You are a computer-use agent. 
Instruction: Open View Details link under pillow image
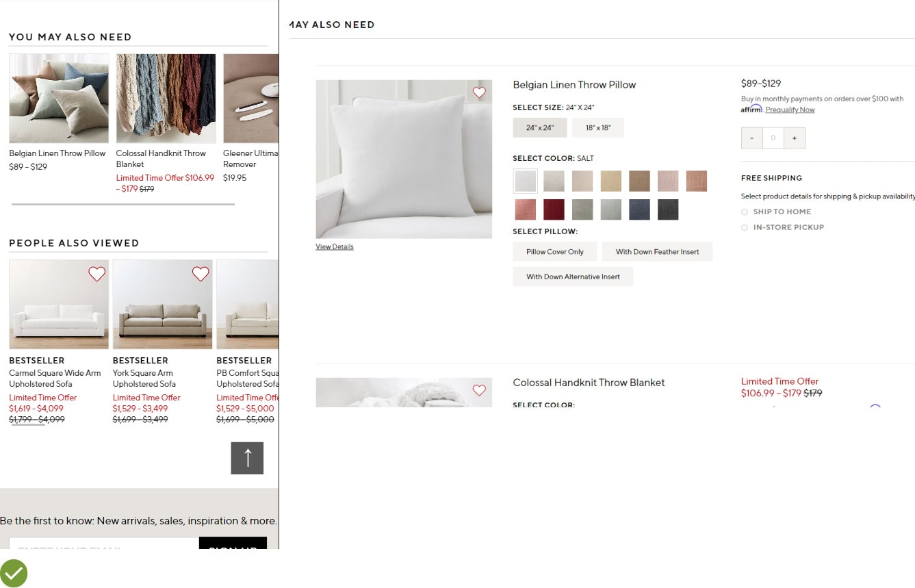[x=335, y=246]
